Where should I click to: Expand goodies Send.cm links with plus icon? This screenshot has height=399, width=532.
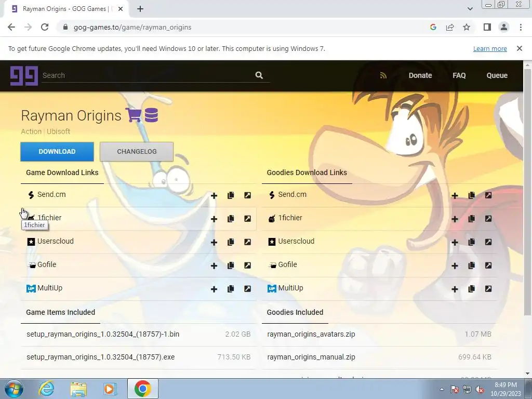click(x=455, y=196)
